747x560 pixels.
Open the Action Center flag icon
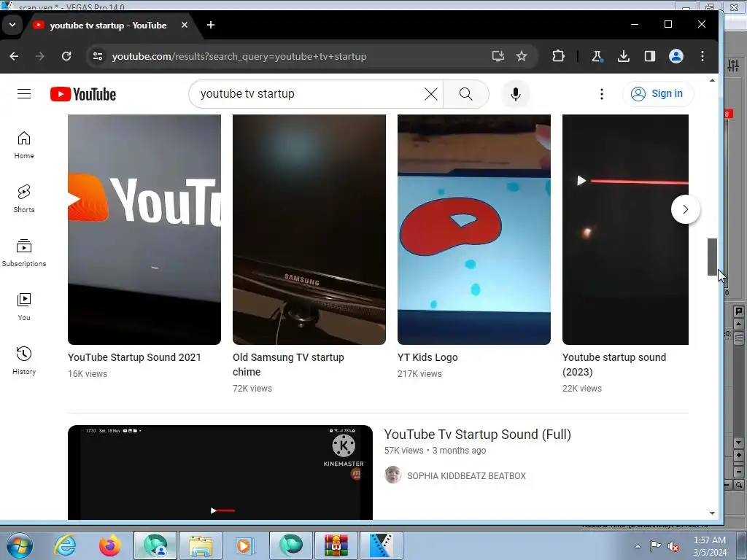[656, 545]
